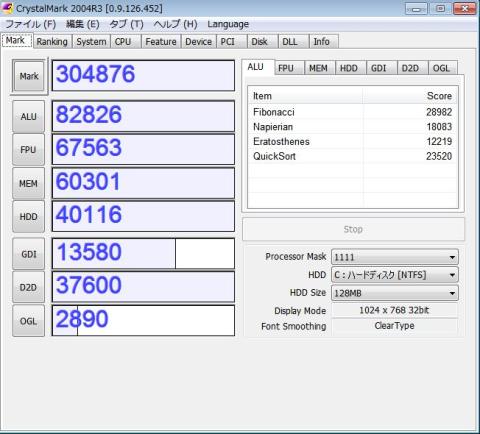Select the GDI results tab
This screenshot has height=434, width=480.
(x=381, y=68)
